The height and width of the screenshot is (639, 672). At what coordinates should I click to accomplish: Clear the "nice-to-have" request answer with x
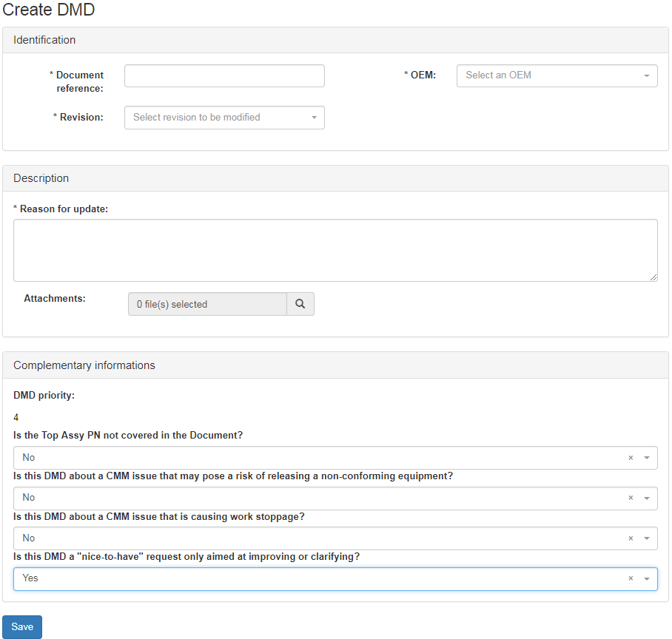tap(631, 578)
